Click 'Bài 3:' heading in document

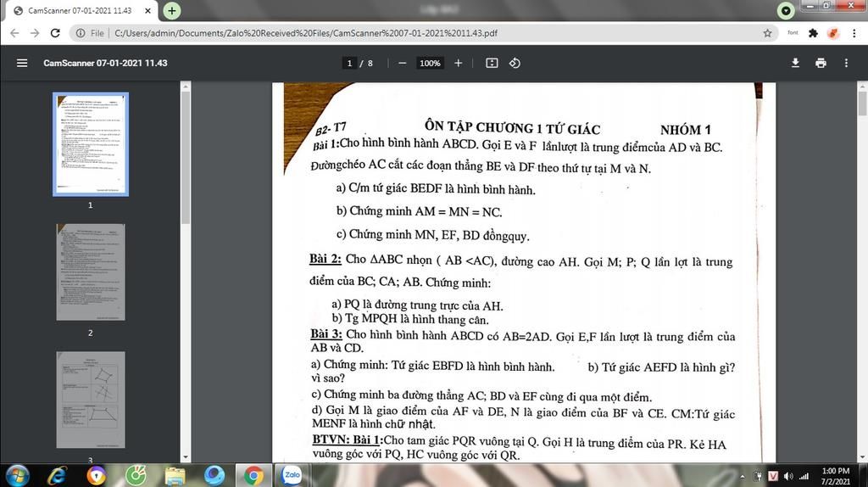tap(326, 334)
